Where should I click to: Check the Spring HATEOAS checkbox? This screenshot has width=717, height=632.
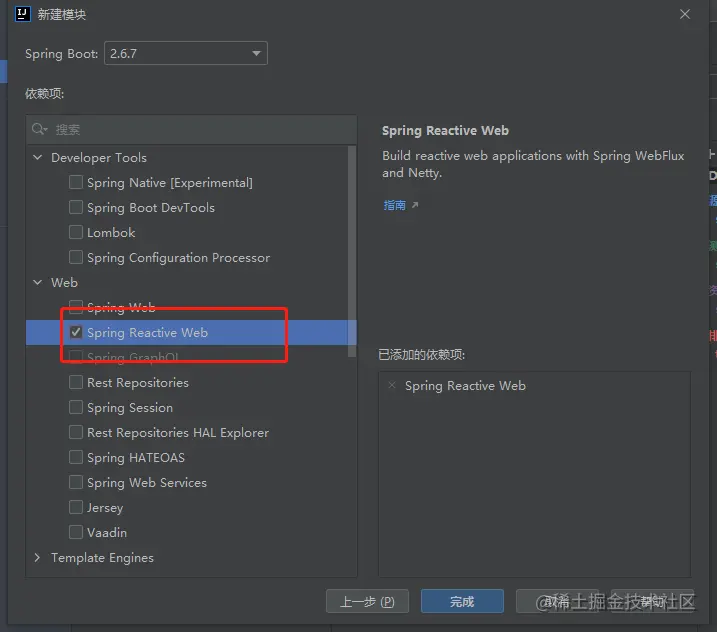(76, 457)
